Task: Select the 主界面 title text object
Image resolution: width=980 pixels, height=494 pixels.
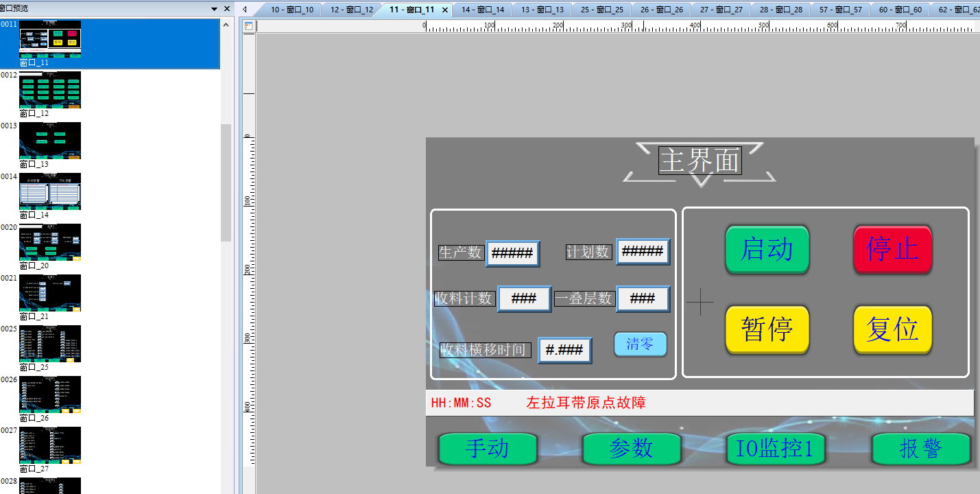Action: point(700,161)
